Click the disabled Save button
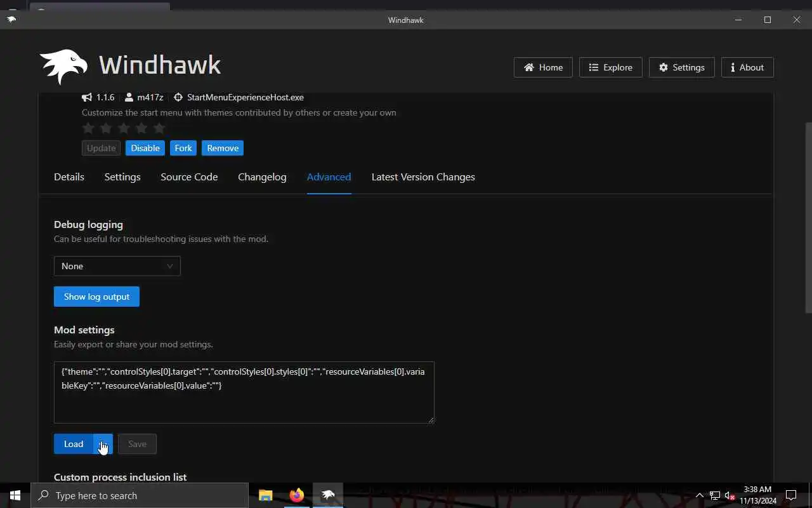The image size is (812, 508). 137,444
